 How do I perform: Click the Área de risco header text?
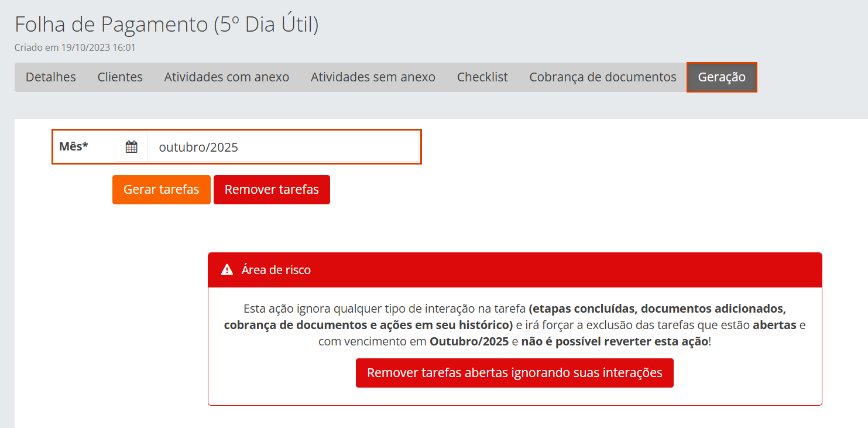tap(276, 270)
